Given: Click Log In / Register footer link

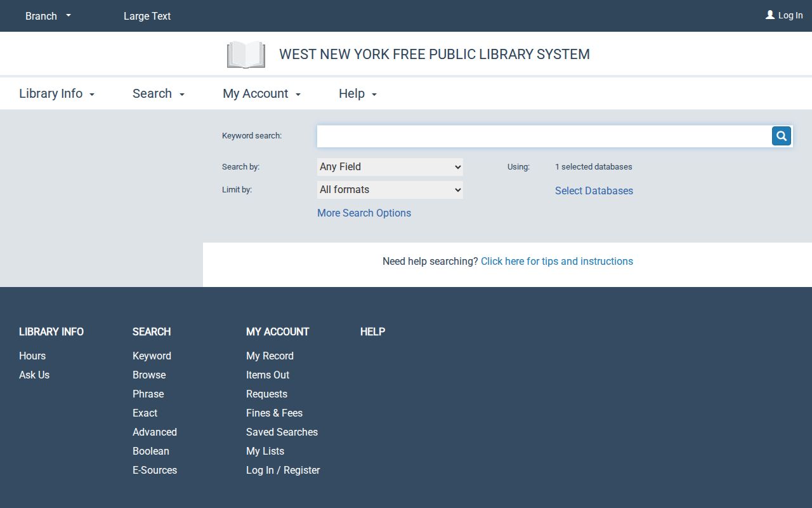Looking at the screenshot, I should click(283, 470).
